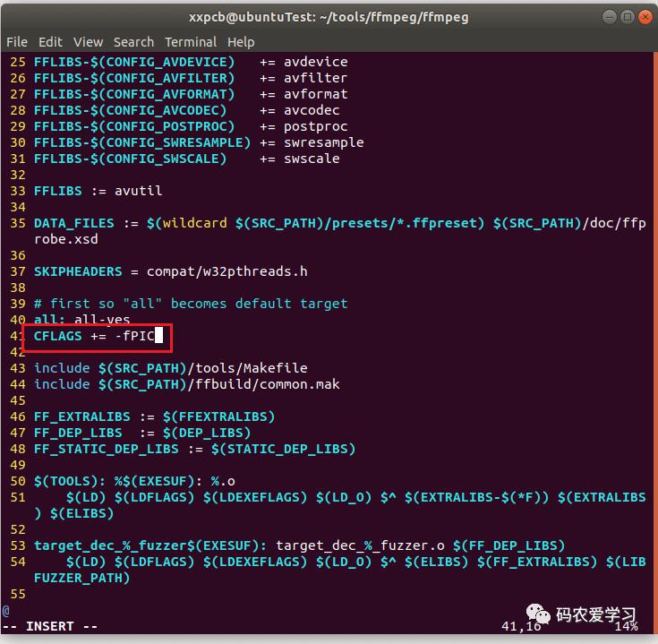Click the wildcard keyword on line 35
The height and width of the screenshot is (644, 658).
pyautogui.click(x=195, y=223)
